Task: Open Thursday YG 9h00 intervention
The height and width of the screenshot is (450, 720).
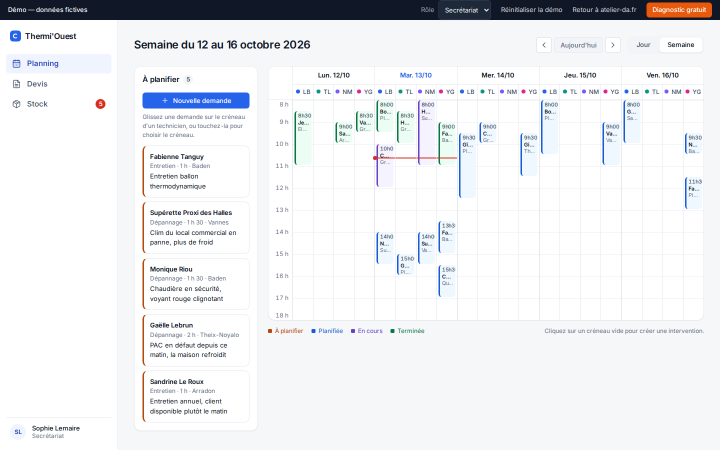Action: coord(611,143)
